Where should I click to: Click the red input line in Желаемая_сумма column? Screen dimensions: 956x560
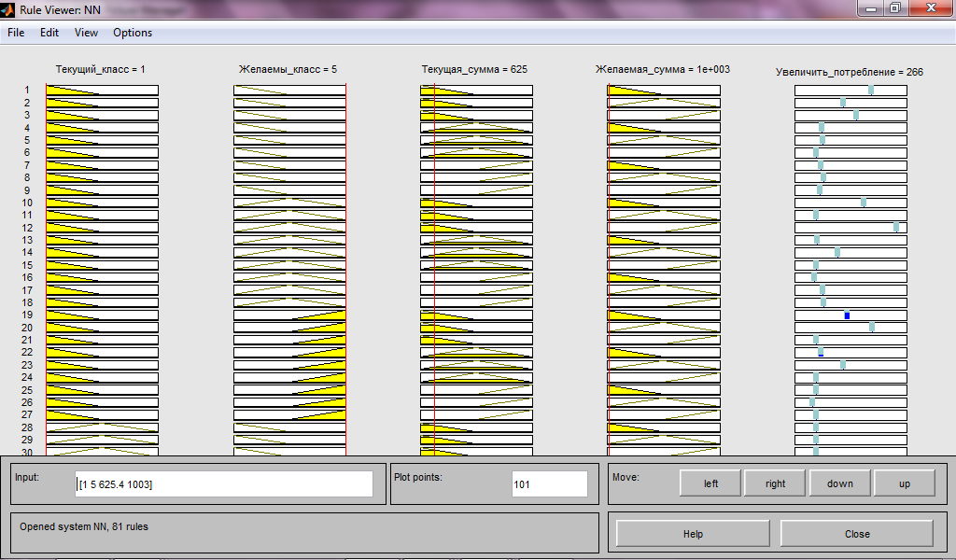(609, 268)
